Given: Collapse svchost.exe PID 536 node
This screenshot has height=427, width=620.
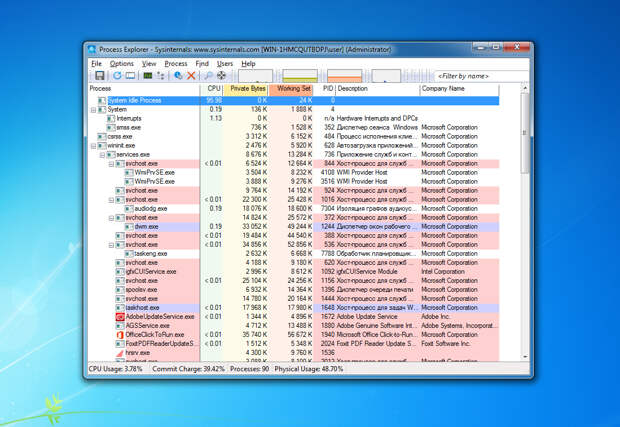Looking at the screenshot, I should point(112,245).
